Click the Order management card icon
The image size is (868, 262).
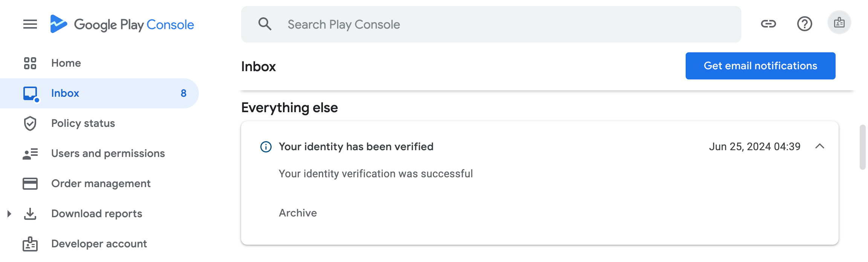[x=30, y=183]
